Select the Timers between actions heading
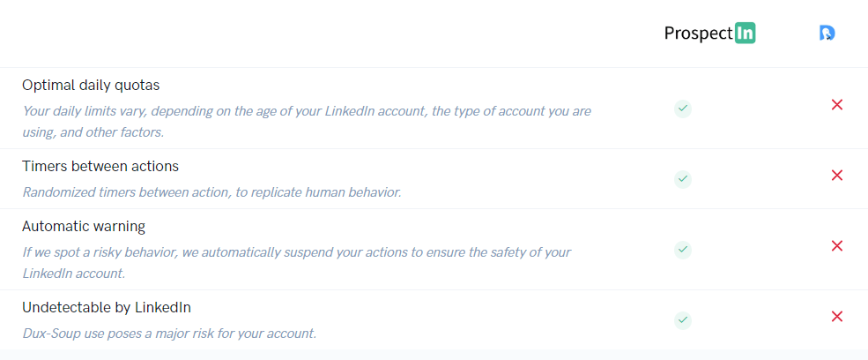Screen dimensions: 868x360 [x=100, y=166]
